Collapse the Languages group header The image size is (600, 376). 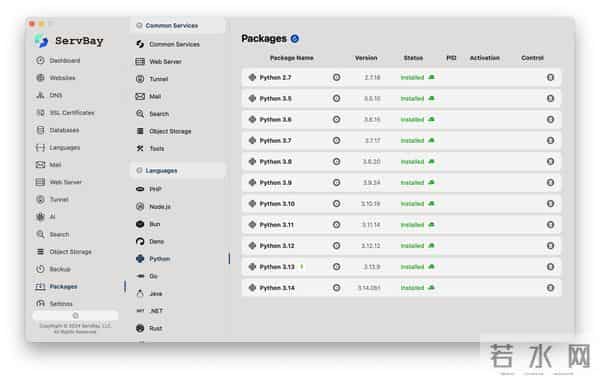178,171
